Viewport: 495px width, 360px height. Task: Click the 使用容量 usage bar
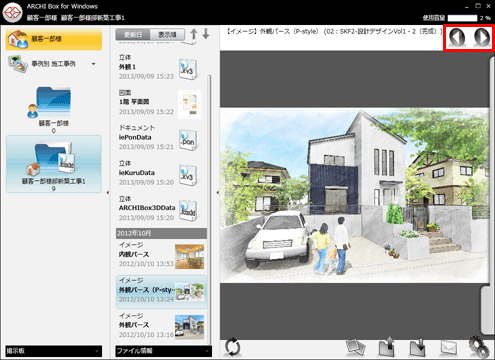tap(462, 18)
